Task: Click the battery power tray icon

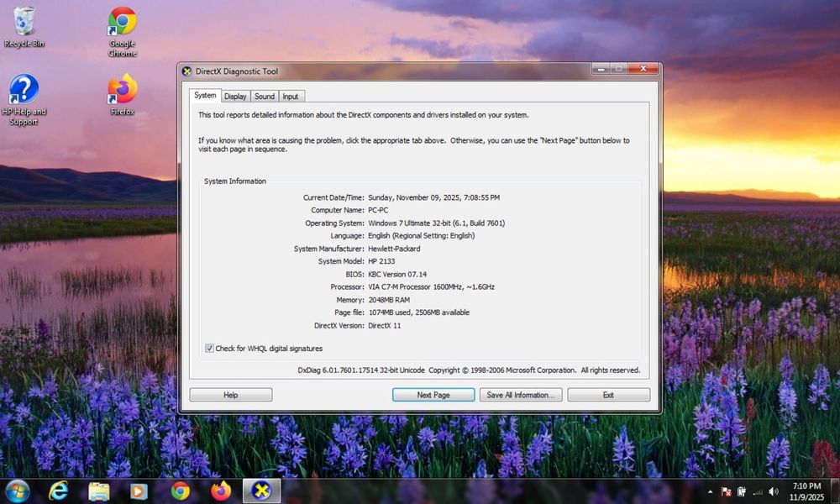Action: (x=742, y=491)
